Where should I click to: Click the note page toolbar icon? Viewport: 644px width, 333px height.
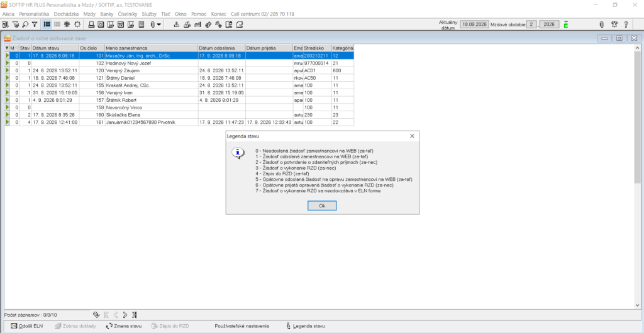(x=240, y=25)
